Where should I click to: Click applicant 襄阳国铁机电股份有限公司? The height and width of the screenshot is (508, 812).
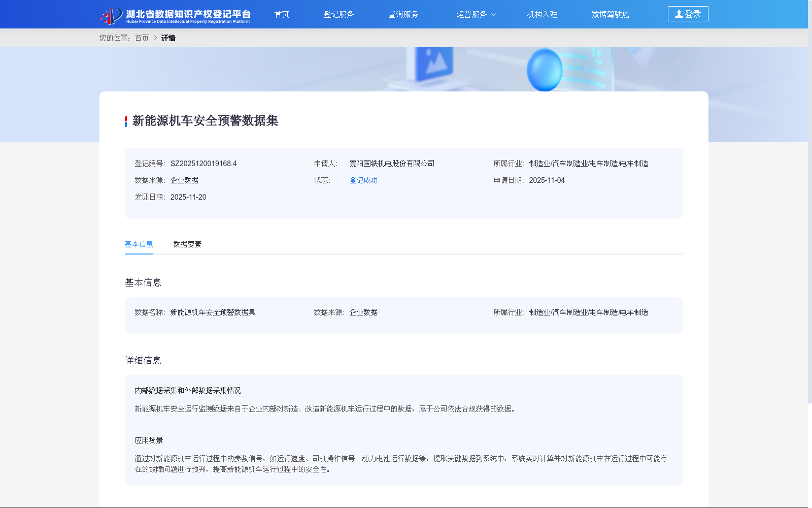pyautogui.click(x=392, y=164)
